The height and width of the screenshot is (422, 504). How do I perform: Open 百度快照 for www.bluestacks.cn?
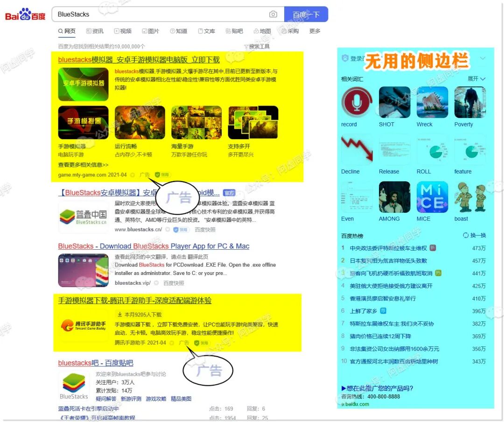coord(205,230)
